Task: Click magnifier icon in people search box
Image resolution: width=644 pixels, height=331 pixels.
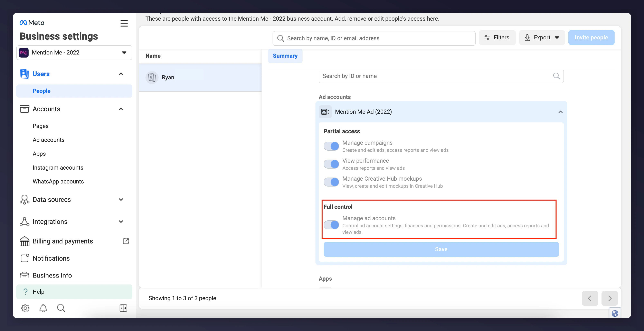Action: pyautogui.click(x=281, y=38)
